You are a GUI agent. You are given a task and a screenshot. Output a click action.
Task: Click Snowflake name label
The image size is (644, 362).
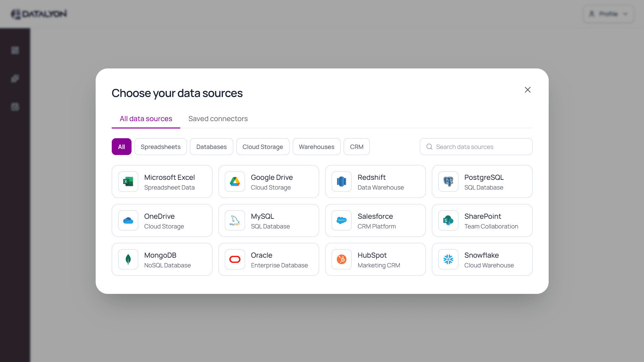tap(482, 255)
